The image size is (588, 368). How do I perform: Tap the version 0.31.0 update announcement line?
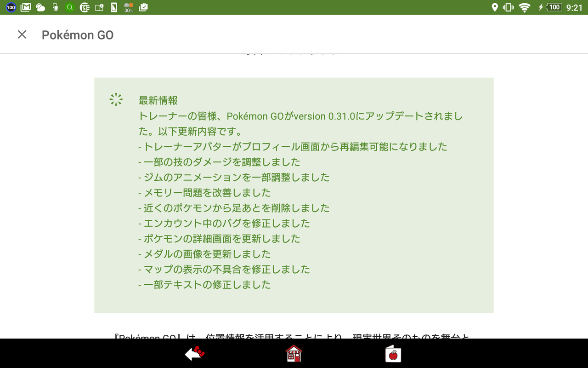point(301,116)
